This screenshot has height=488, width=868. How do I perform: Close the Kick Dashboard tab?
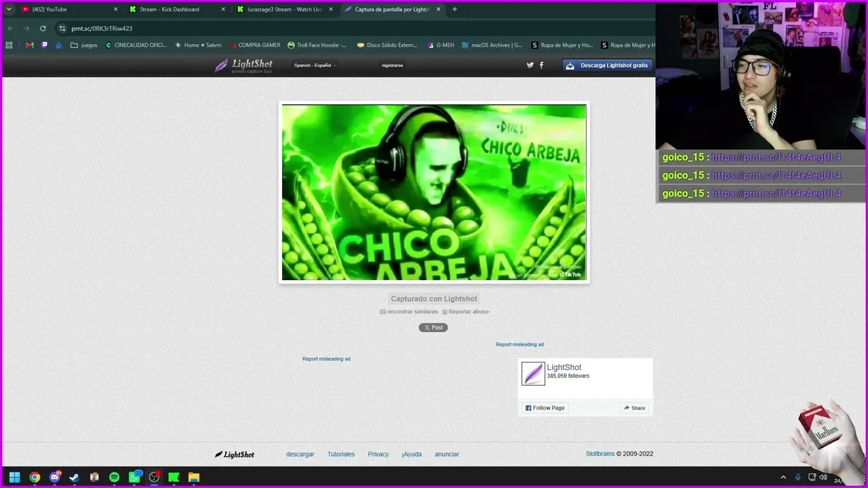223,9
